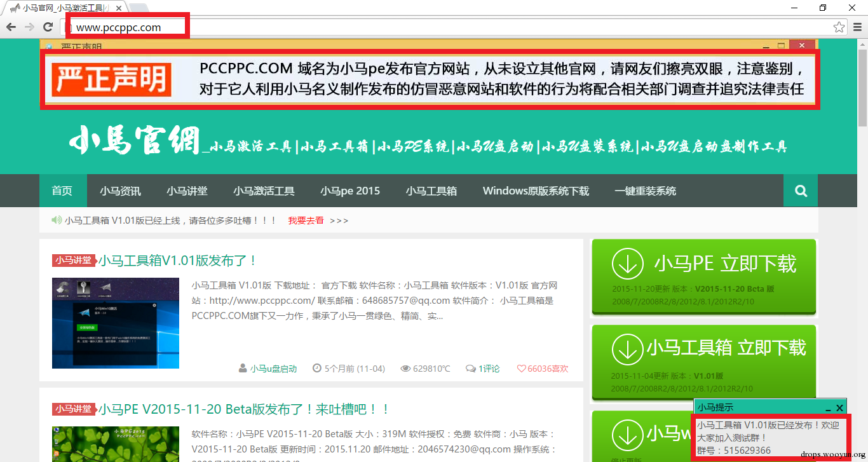Open article 小马工具箱V1.01版发布了！
The image size is (868, 462).
[178, 261]
